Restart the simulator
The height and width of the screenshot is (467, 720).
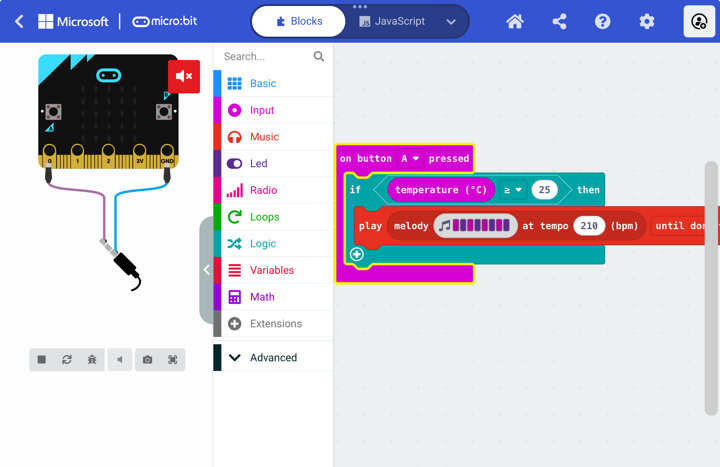[67, 360]
